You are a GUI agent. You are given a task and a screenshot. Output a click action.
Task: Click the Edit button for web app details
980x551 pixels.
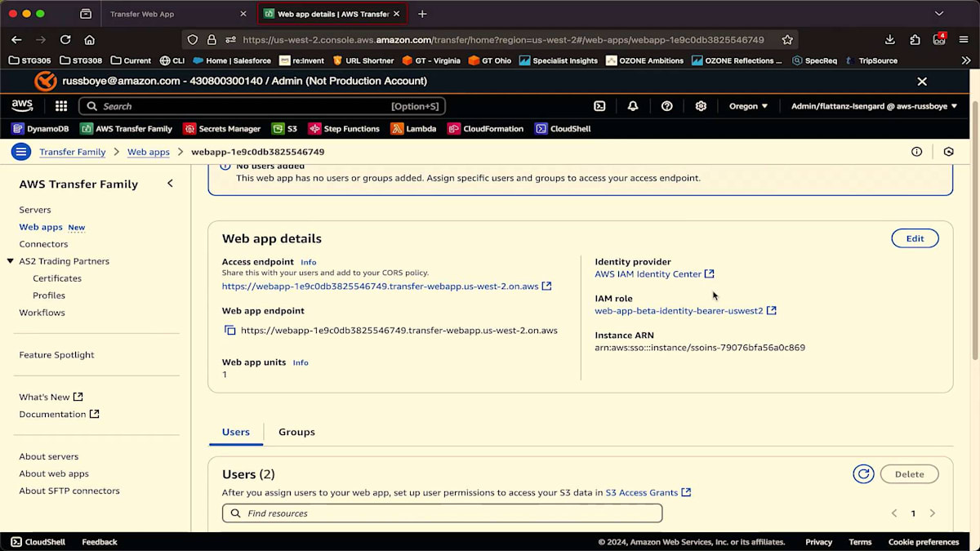(x=915, y=238)
